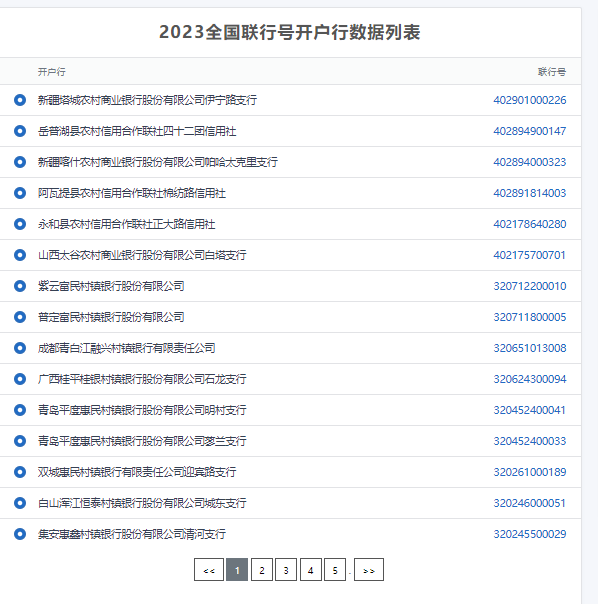The height and width of the screenshot is (604, 598).
Task: Select row text 双城惠民村镇银行有限责任公司迎宾路支行
Action: (137, 472)
